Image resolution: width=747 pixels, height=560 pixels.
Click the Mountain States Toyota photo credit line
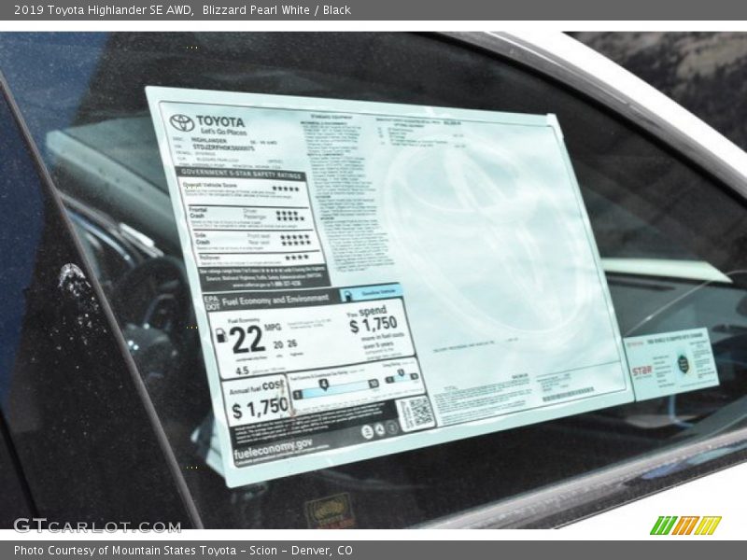(x=183, y=551)
